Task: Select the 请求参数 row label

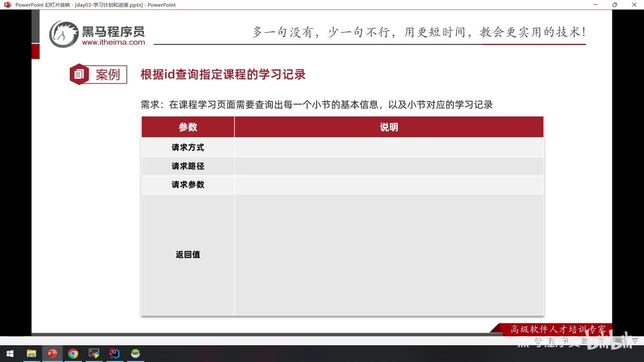Action: click(x=188, y=185)
